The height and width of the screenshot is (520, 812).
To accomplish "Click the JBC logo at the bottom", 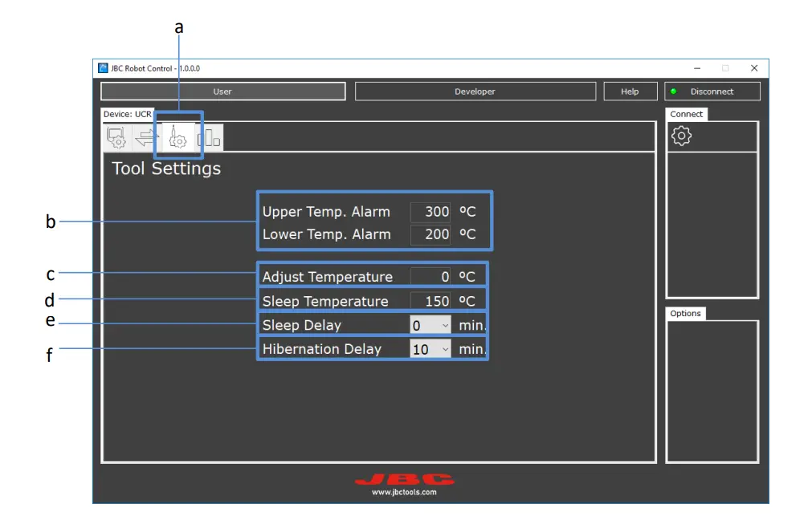I will click(x=404, y=479).
